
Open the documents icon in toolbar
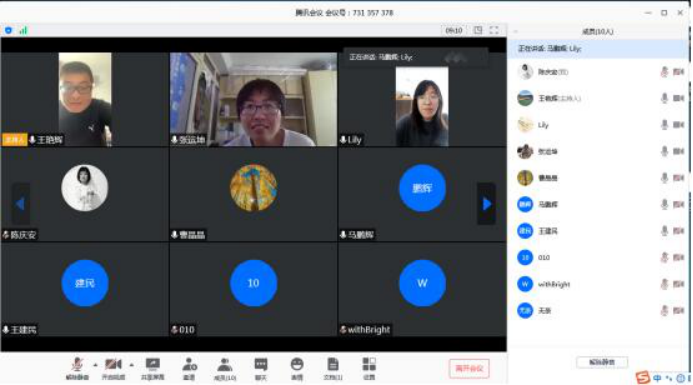(x=333, y=369)
